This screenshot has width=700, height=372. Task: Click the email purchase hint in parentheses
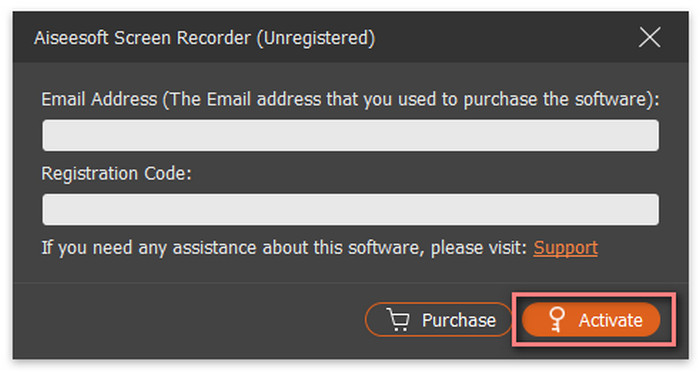pos(408,100)
